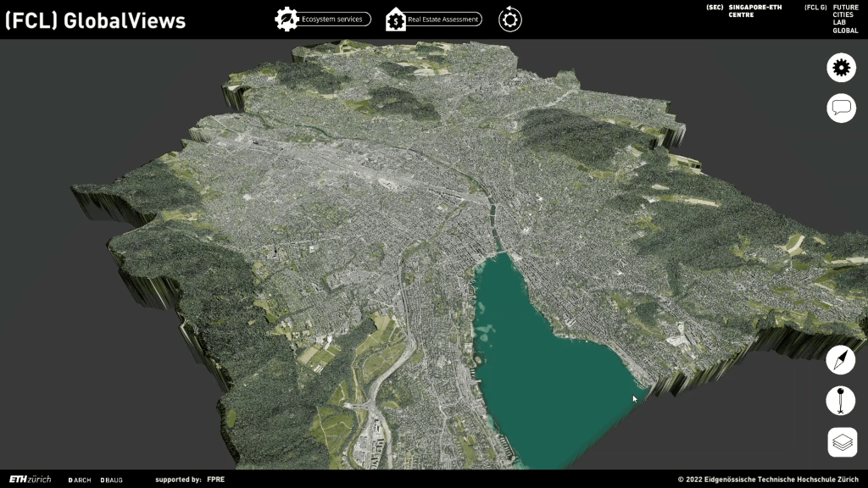Open the ETH Zürich logo link
The image size is (868, 488).
[30, 480]
